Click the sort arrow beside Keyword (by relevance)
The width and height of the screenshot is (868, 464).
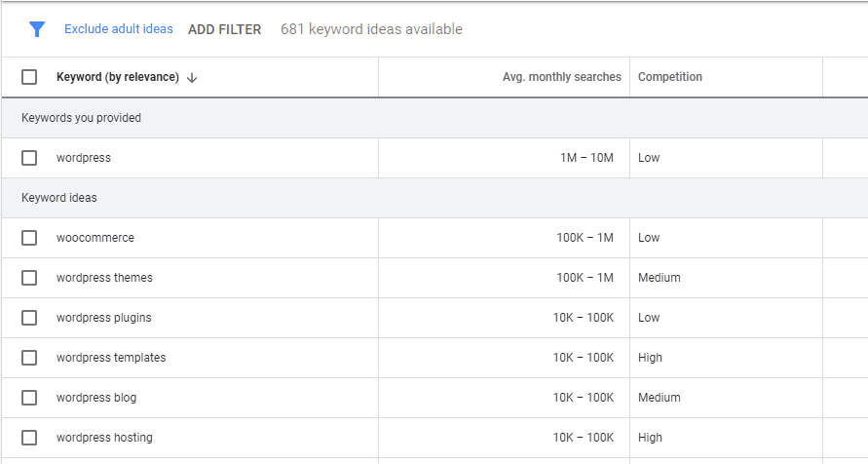coord(192,78)
